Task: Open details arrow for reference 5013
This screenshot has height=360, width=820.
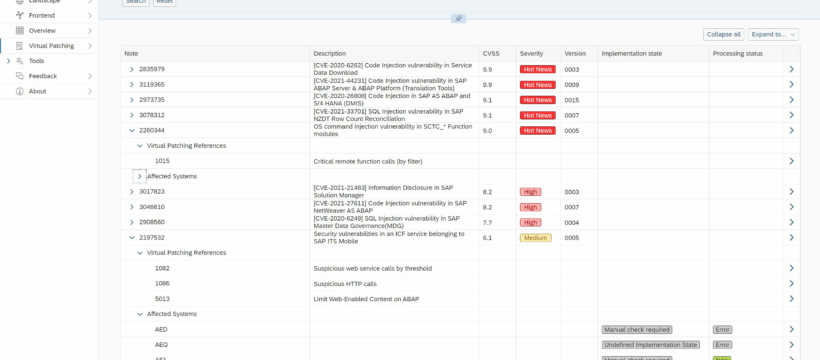Action: click(791, 299)
